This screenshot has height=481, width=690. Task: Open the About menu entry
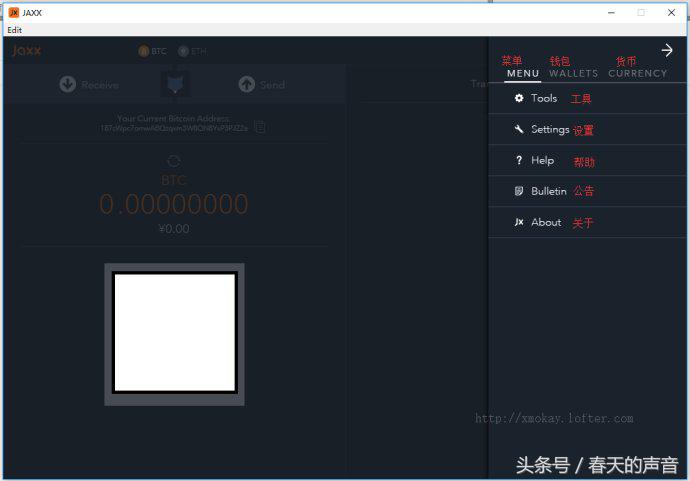pyautogui.click(x=588, y=222)
